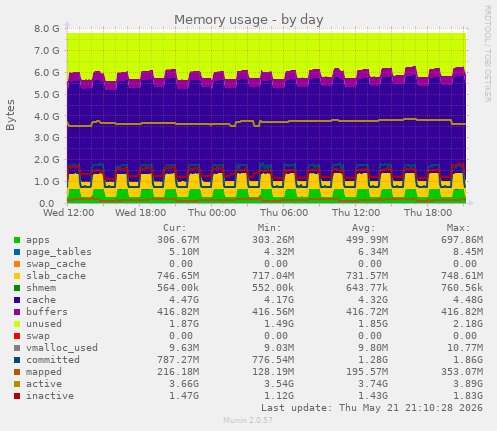This screenshot has width=497, height=431.
Task: Click the page_tables blue legend swatch
Action: point(17,252)
